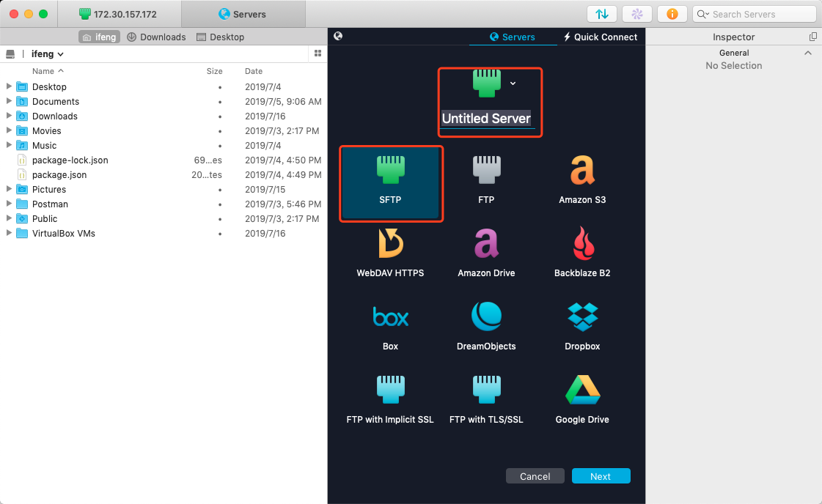Click the local drive icon in path bar

(x=10, y=54)
